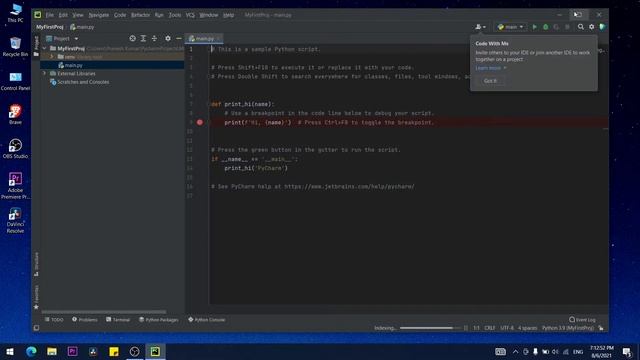Open the Run menu

coord(159,15)
